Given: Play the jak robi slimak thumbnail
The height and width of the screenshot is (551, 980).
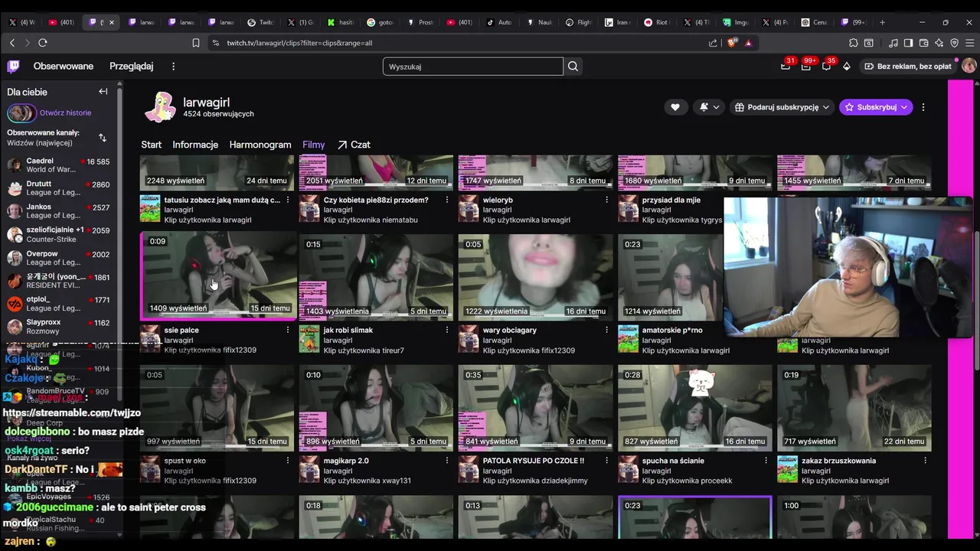Looking at the screenshot, I should click(376, 277).
